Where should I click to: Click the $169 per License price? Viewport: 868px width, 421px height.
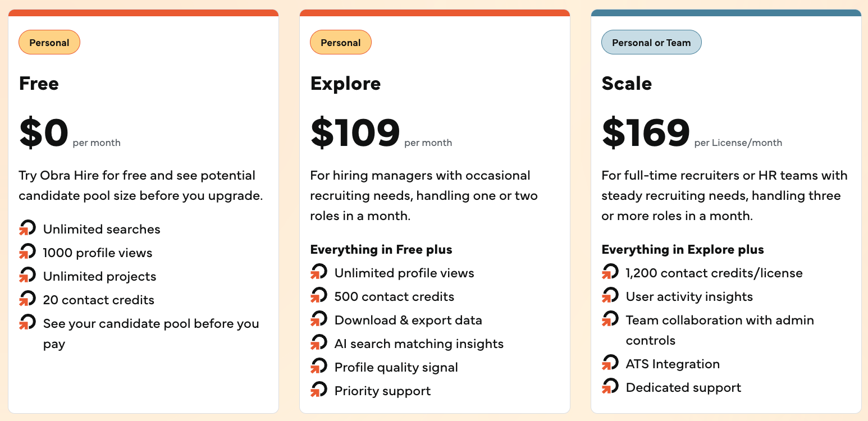692,134
